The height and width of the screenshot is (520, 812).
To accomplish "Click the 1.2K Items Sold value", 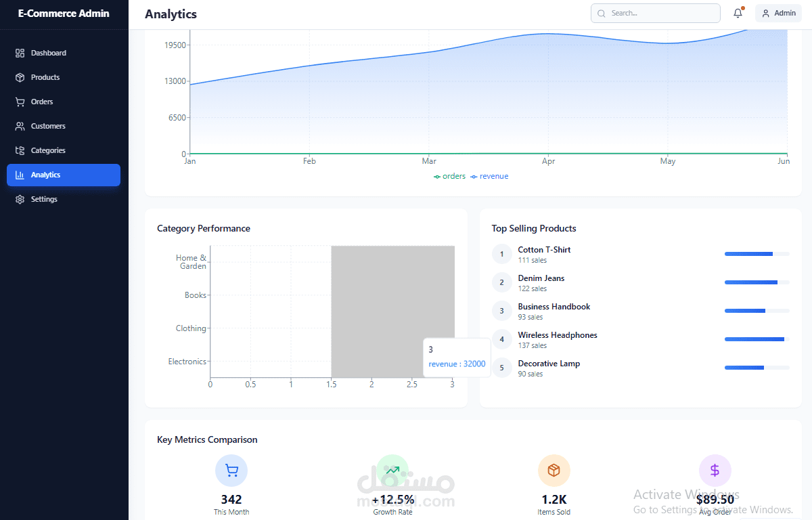I will point(554,500).
